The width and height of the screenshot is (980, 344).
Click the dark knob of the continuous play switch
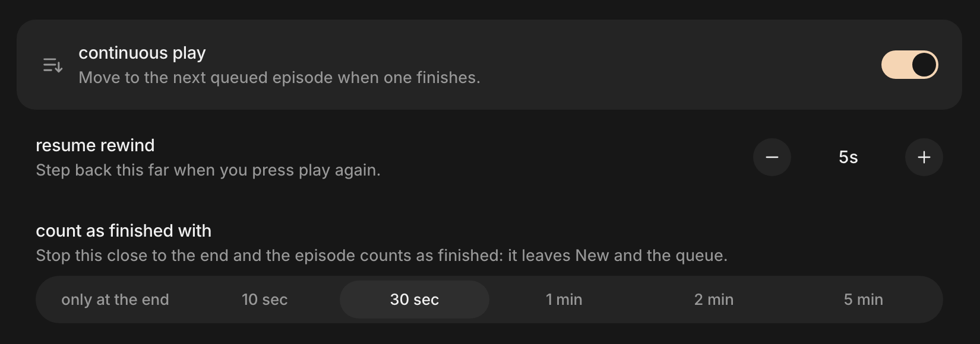click(x=924, y=65)
